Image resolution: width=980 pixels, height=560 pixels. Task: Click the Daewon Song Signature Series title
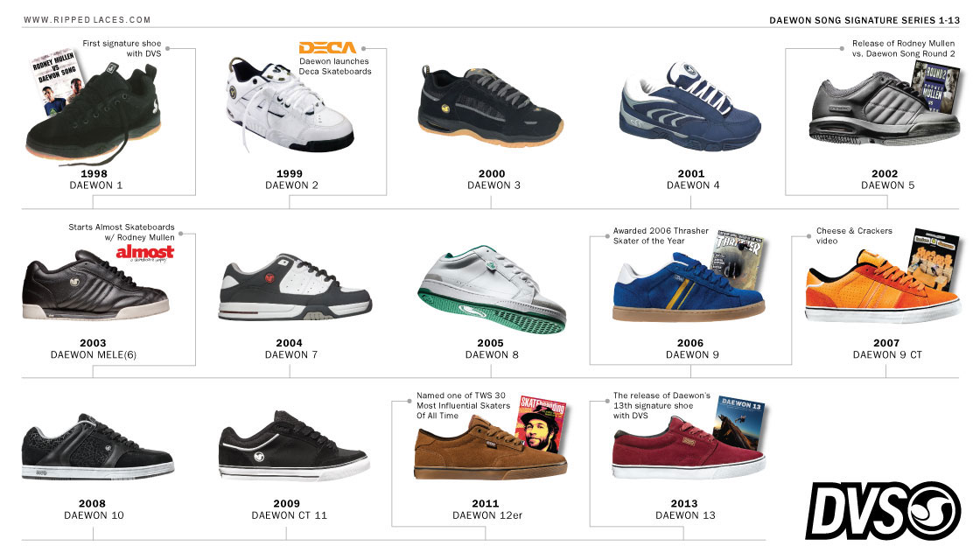864,20
